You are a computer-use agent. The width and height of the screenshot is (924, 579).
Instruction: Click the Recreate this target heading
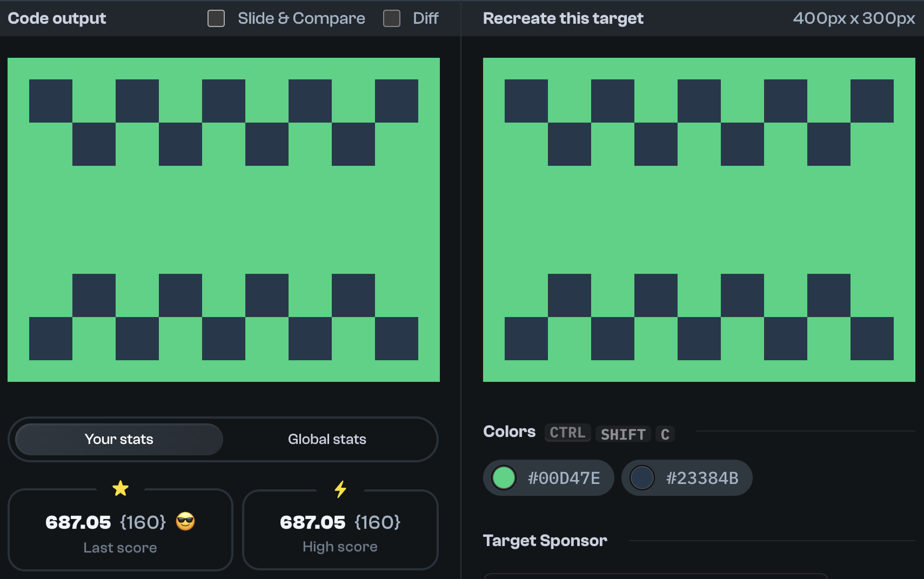pos(563,18)
